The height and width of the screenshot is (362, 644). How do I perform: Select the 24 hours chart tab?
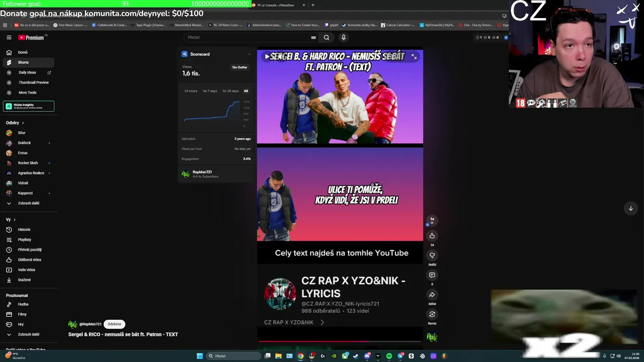click(x=191, y=91)
